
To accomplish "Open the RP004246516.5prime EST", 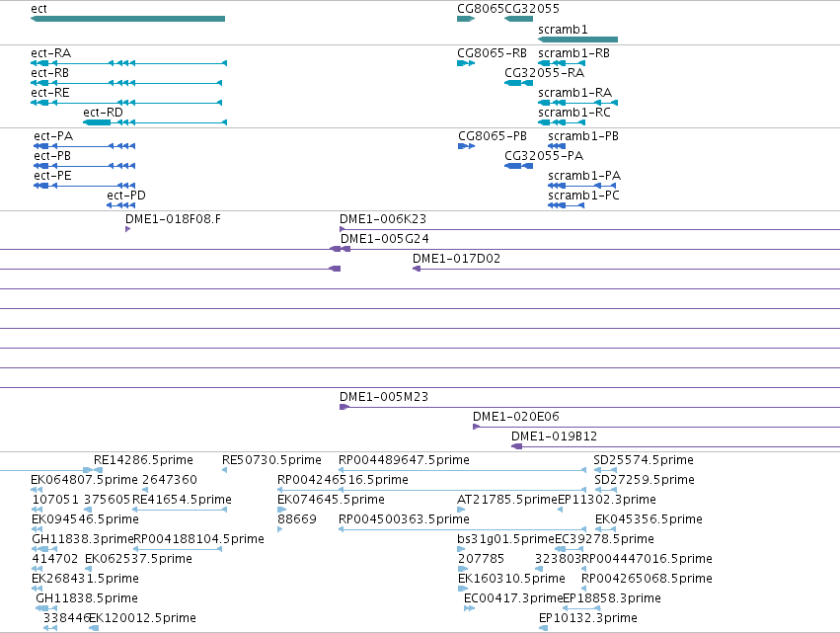I will (x=431, y=490).
